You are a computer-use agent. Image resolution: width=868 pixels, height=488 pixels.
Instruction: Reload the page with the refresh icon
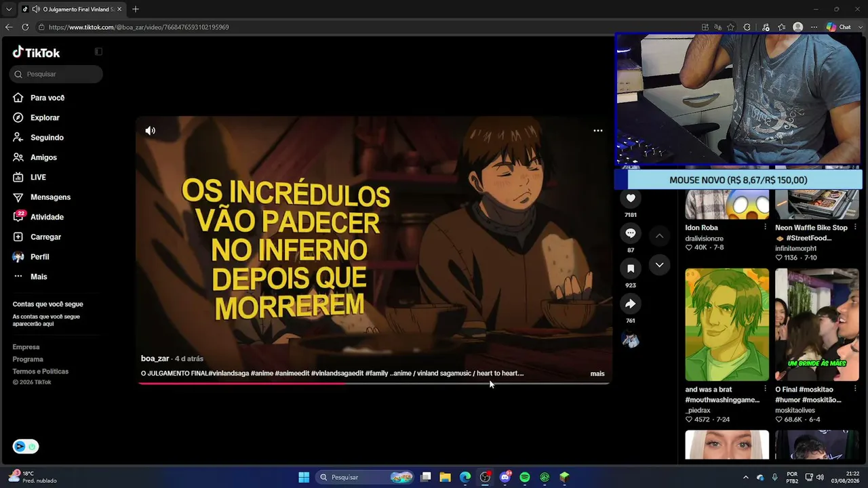click(25, 27)
